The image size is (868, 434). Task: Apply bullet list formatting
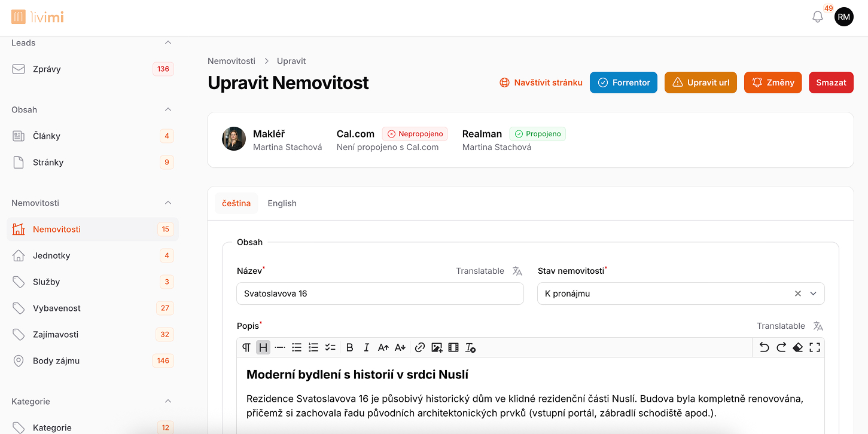pyautogui.click(x=297, y=347)
